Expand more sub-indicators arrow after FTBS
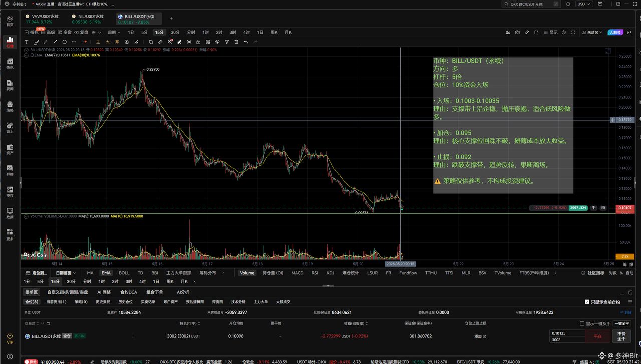Image resolution: width=641 pixels, height=364 pixels. (557, 273)
